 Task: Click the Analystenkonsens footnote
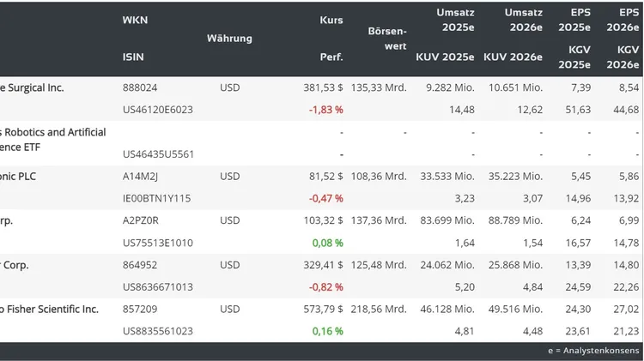click(593, 351)
